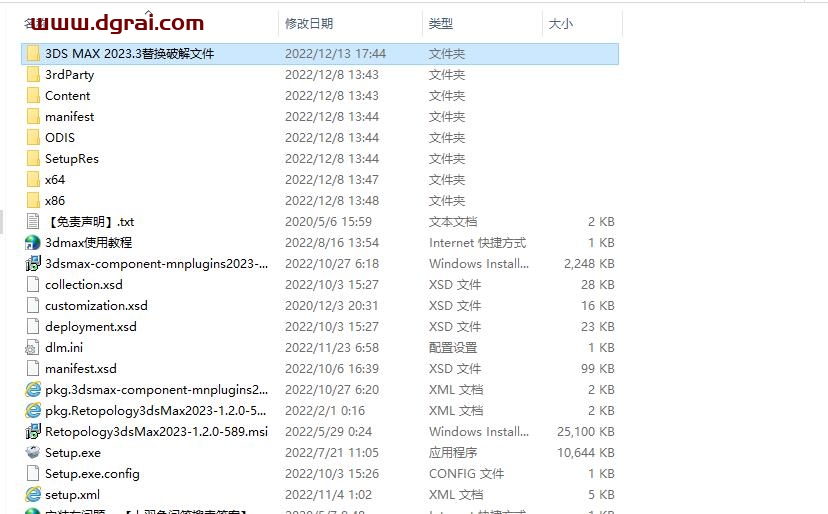828x514 pixels.
Task: Click the Internet 快捷方式 type for 3dmax使用教程
Action: click(x=477, y=242)
